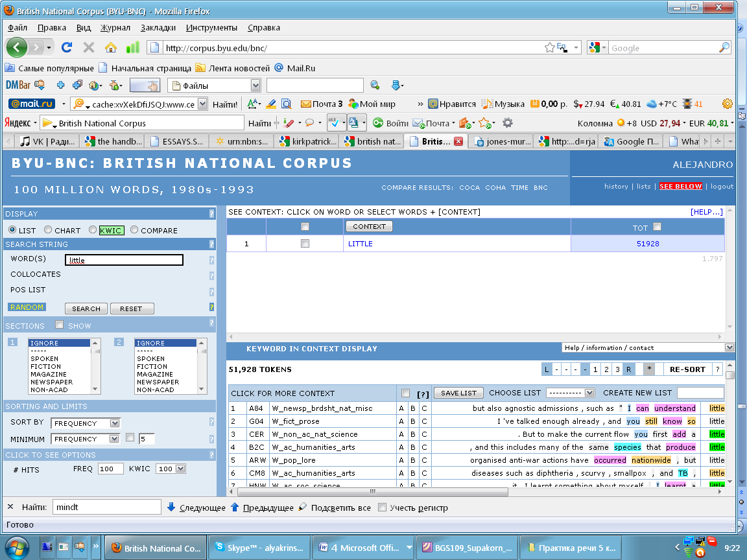Close the active British corpus tab

pos(458,141)
